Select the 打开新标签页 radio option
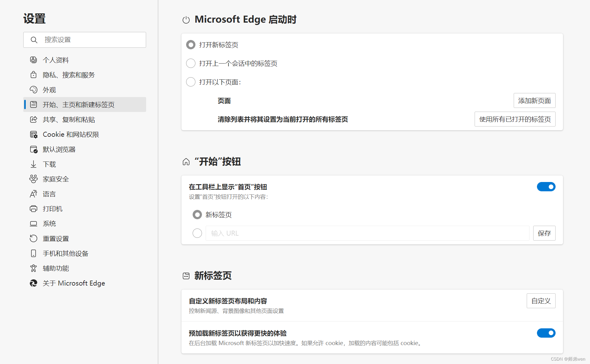The width and height of the screenshot is (590, 364). point(191,45)
